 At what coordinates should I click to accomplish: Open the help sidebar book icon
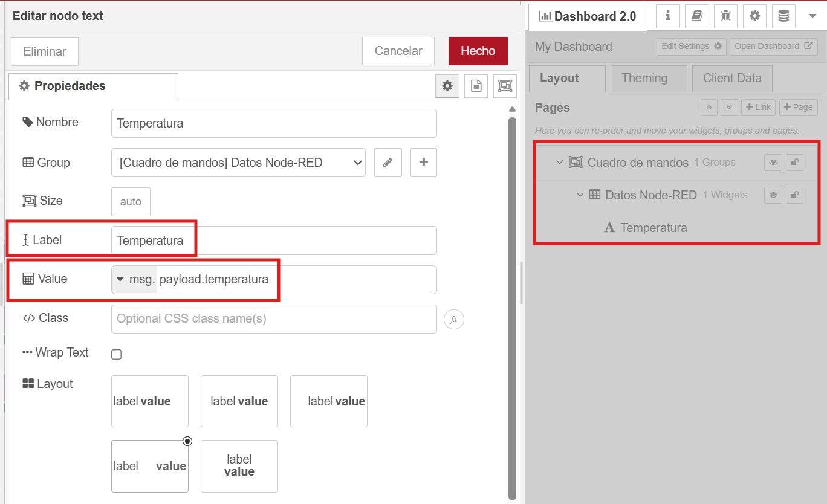pos(696,16)
